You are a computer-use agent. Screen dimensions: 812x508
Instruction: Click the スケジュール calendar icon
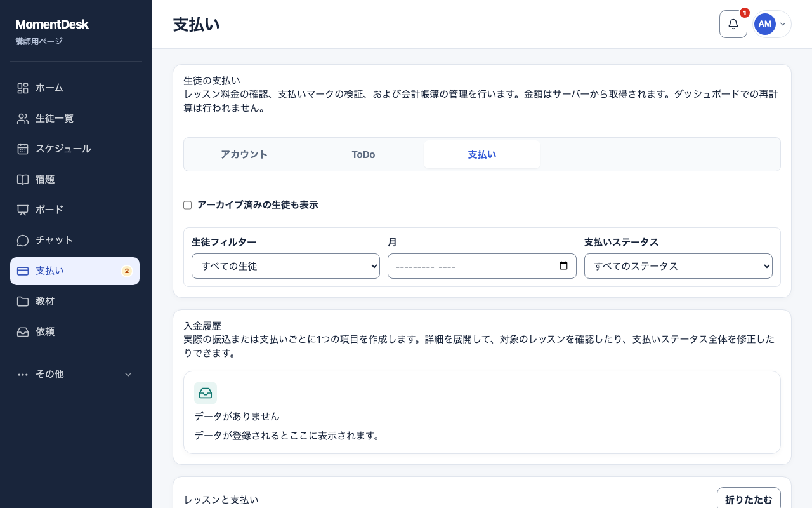click(x=23, y=149)
